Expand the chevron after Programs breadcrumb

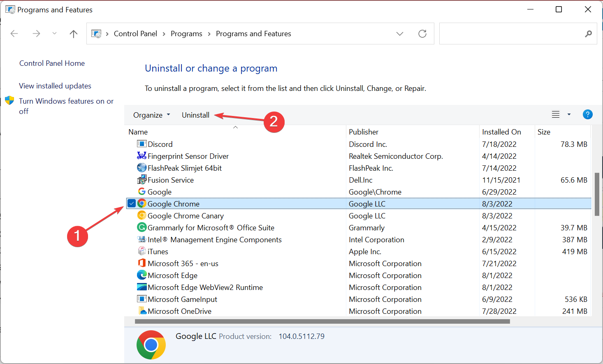pos(209,34)
